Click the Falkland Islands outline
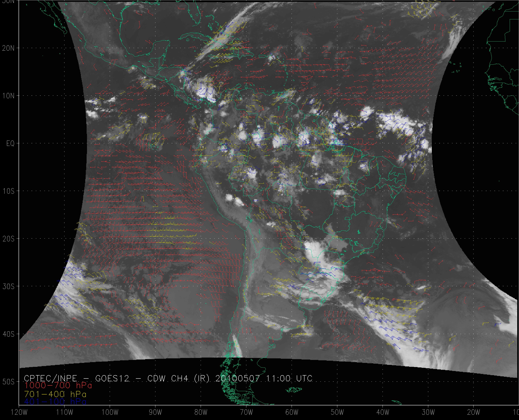The image size is (519, 420). (293, 390)
